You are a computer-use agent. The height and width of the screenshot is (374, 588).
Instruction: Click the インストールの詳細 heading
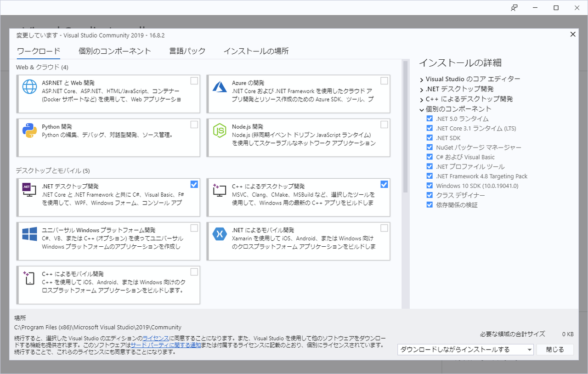coord(460,63)
